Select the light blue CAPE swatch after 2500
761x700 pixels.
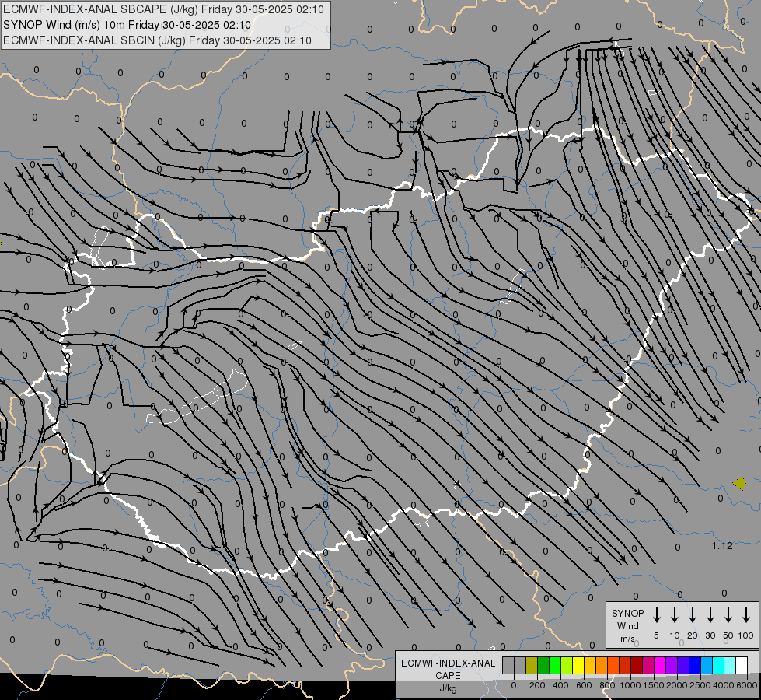(x=707, y=665)
